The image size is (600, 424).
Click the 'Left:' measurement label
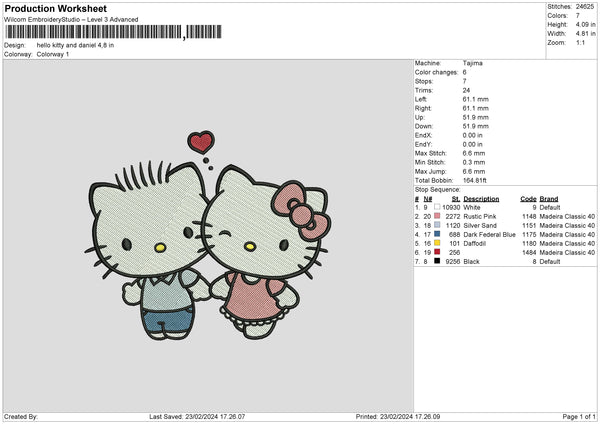pyautogui.click(x=421, y=99)
